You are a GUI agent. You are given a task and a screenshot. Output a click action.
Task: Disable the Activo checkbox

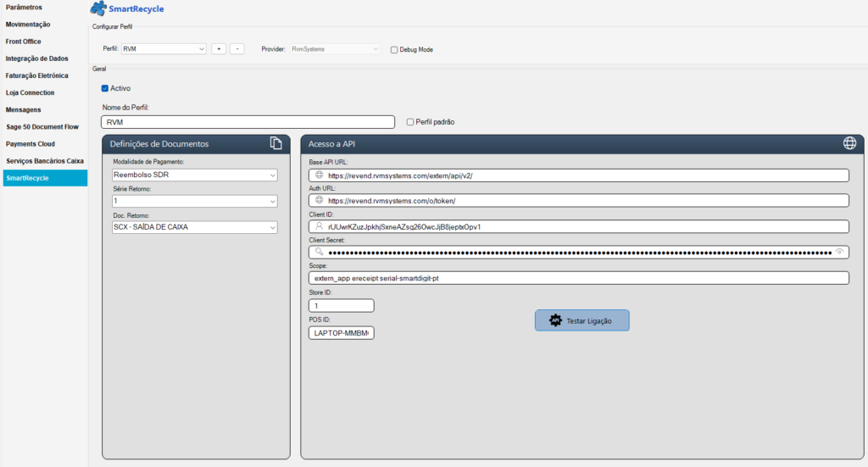(105, 88)
